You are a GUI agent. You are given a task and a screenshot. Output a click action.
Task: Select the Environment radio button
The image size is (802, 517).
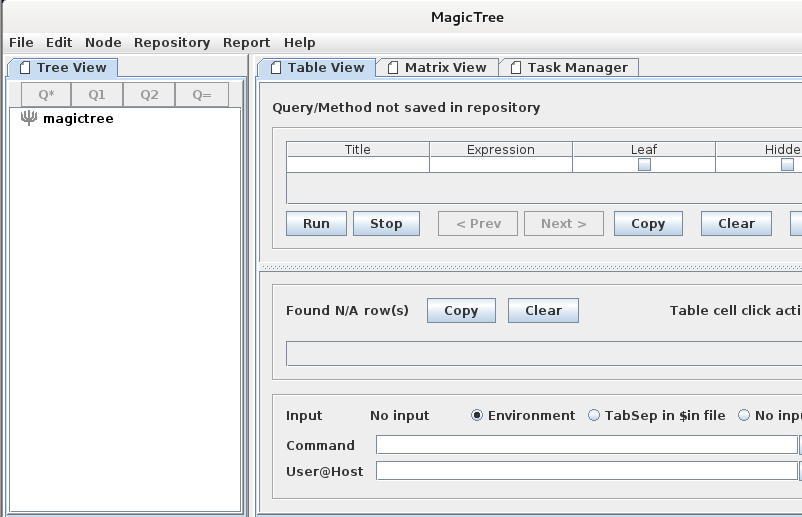(477, 415)
